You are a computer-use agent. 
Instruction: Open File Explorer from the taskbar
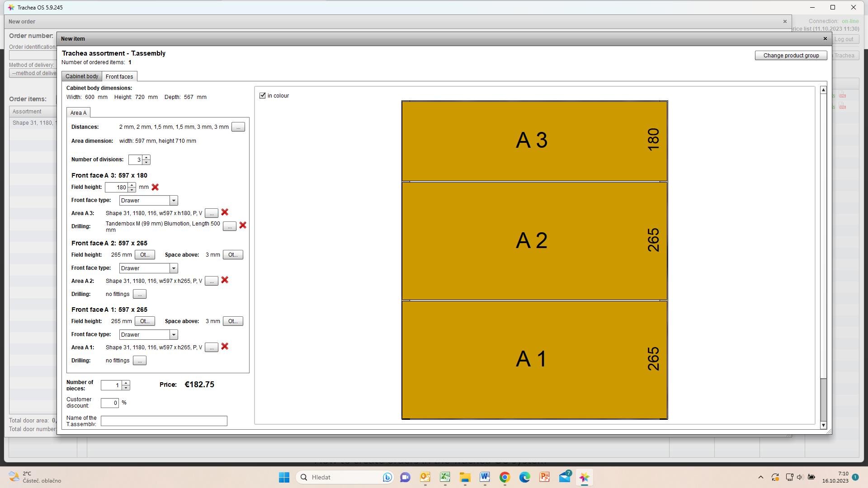[x=465, y=477]
